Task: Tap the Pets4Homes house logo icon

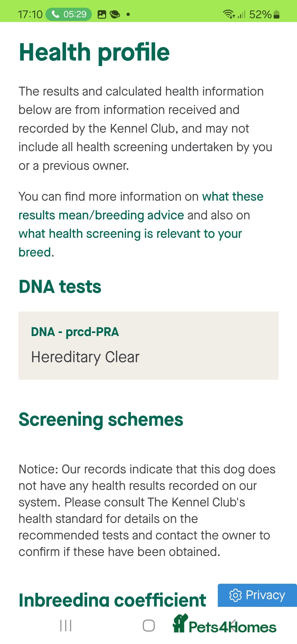Action: tap(180, 623)
